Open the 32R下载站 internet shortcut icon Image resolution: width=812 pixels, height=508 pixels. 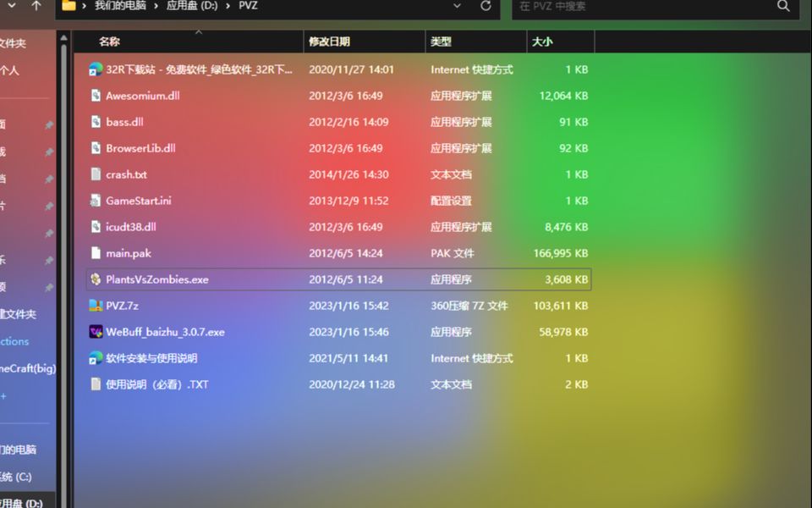coord(93,69)
